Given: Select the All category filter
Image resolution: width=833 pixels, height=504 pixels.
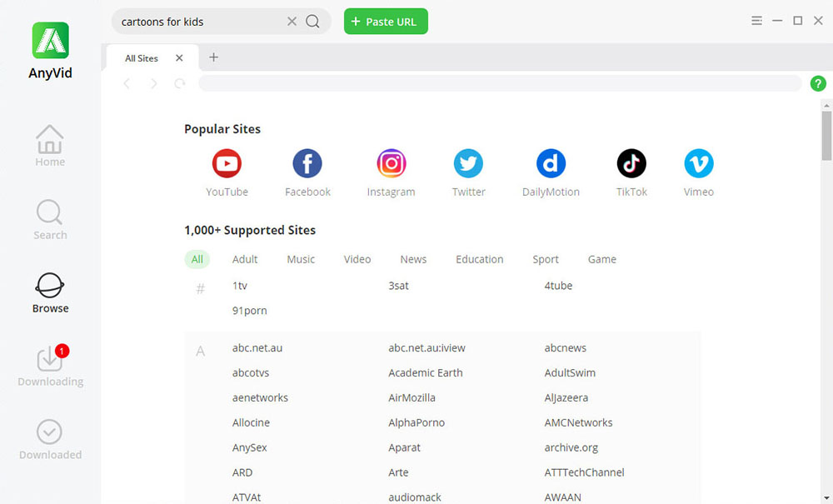Looking at the screenshot, I should coord(197,259).
